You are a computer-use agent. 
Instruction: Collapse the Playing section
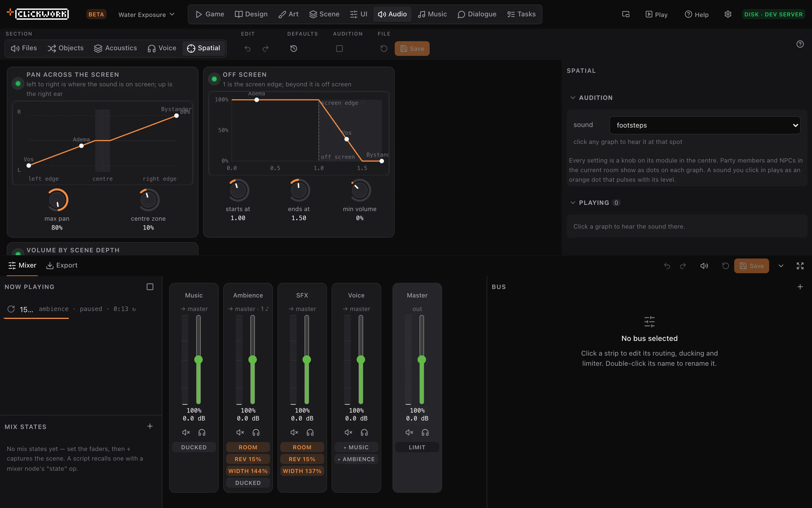[x=573, y=203]
